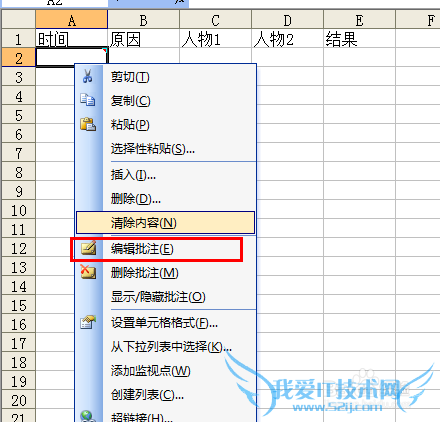The image size is (440, 422).
Task: Choose 删除(D)... menu entry
Action: point(165,199)
